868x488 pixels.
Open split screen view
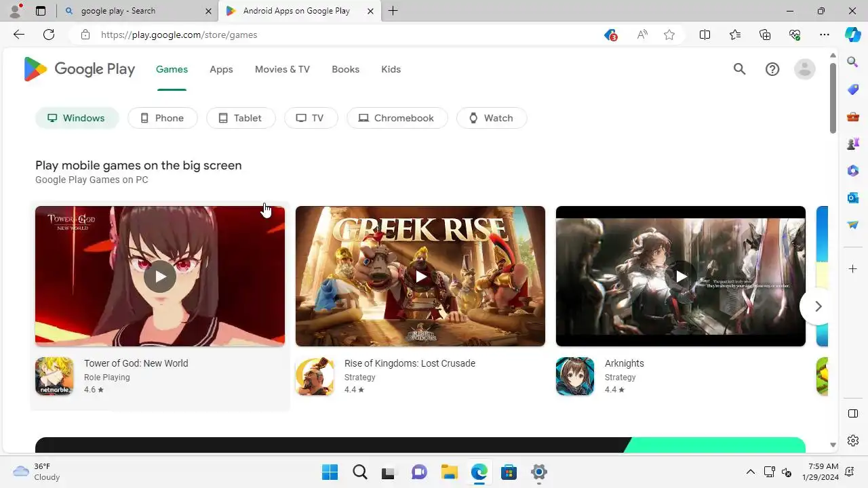pyautogui.click(x=705, y=35)
